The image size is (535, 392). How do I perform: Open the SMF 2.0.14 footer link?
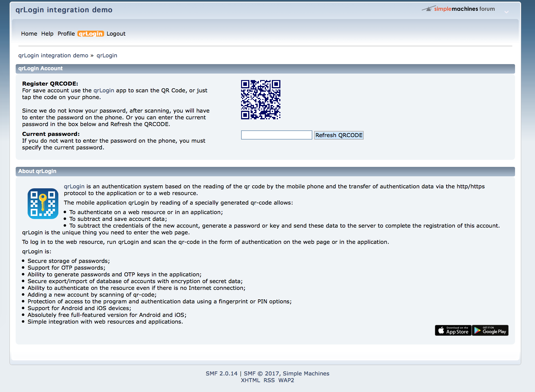coord(221,374)
